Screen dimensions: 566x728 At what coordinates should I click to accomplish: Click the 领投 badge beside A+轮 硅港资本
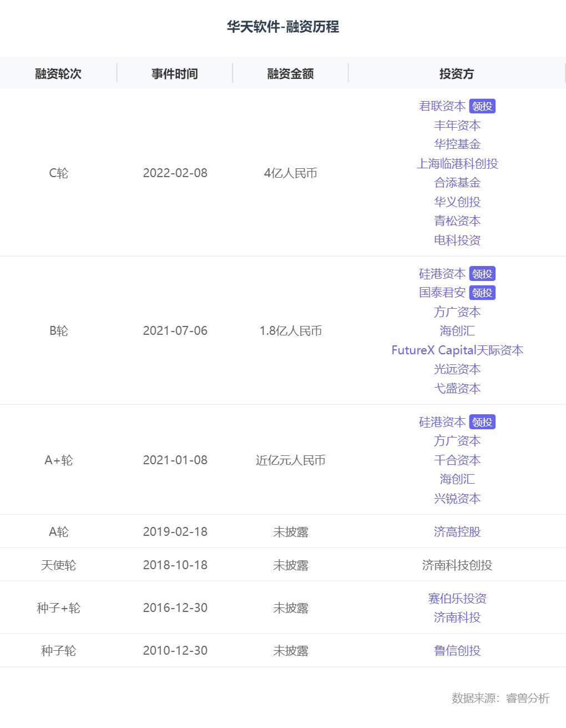(x=482, y=422)
